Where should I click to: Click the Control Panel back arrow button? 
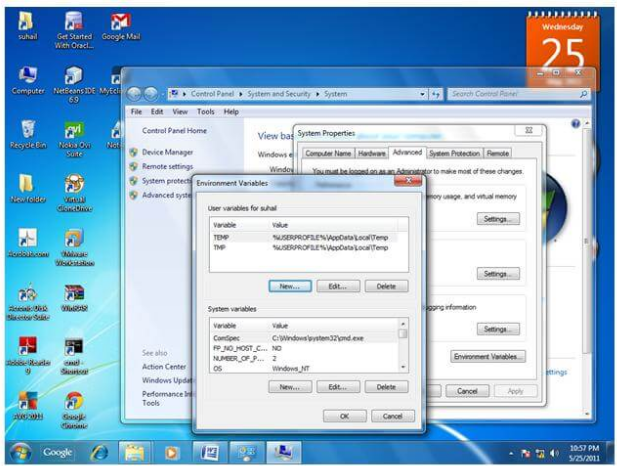135,94
